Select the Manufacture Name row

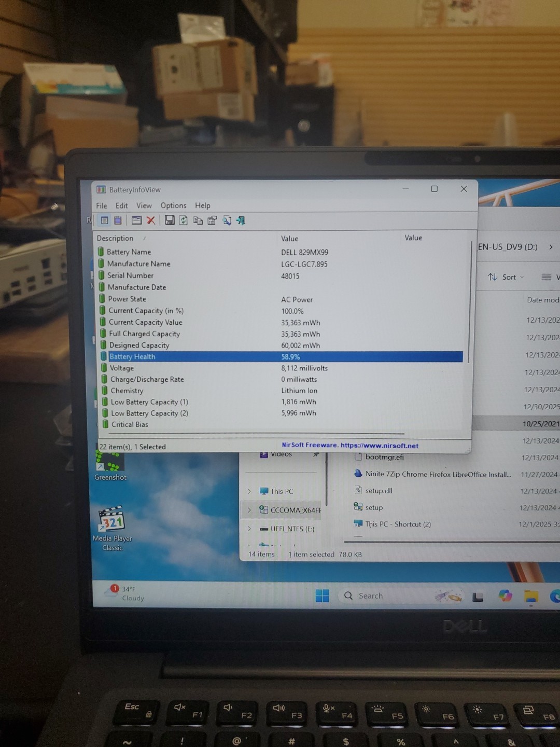click(x=280, y=264)
